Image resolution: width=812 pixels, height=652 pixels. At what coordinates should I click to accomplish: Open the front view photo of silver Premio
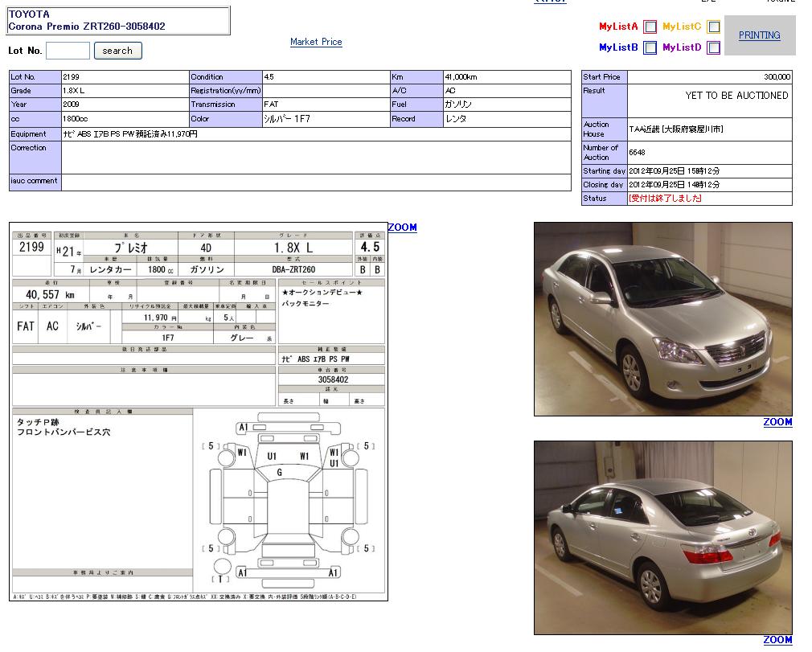[662, 319]
